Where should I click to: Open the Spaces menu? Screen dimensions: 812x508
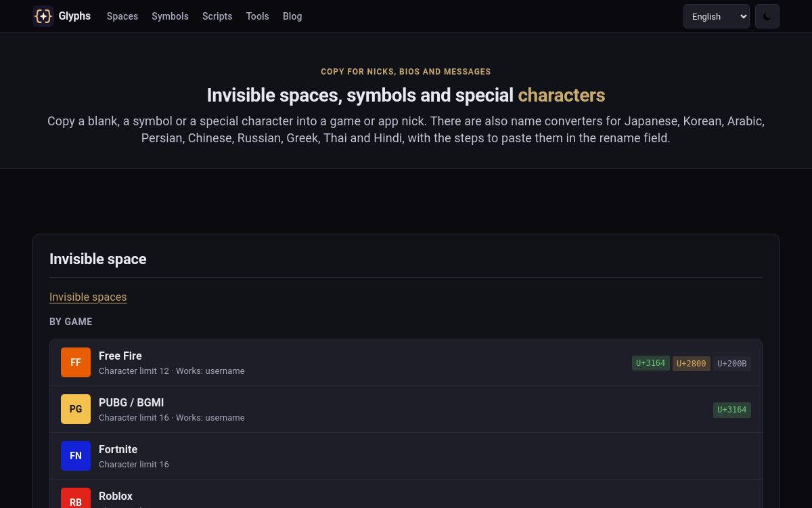coord(122,16)
